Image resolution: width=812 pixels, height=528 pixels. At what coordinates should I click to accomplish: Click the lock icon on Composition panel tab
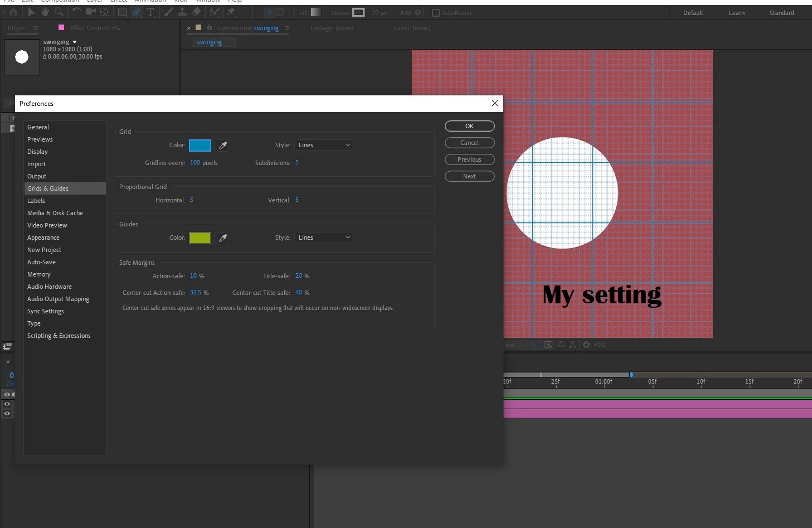(x=210, y=27)
